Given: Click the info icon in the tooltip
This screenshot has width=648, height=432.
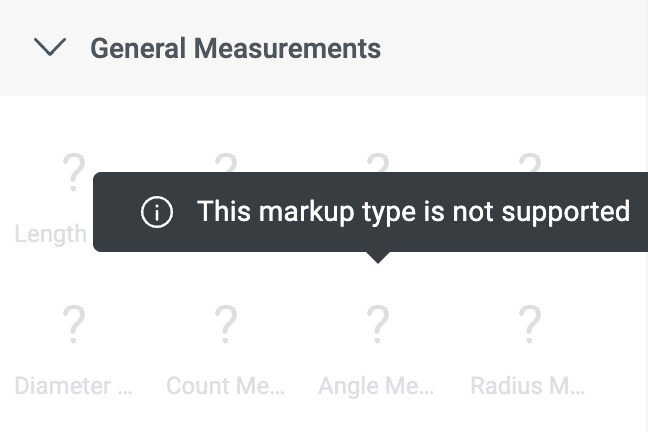Looking at the screenshot, I should click(x=157, y=212).
